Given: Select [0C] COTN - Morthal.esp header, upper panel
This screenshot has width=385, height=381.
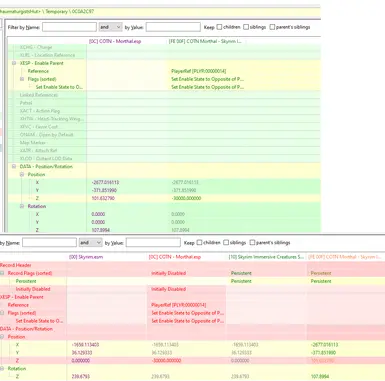Looking at the screenshot, I should (115, 41).
